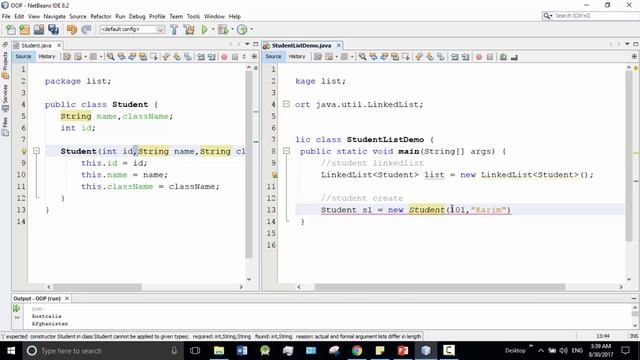Click the hint bulb on line 8
Viewport: 640px width, 360px height.
point(24,151)
